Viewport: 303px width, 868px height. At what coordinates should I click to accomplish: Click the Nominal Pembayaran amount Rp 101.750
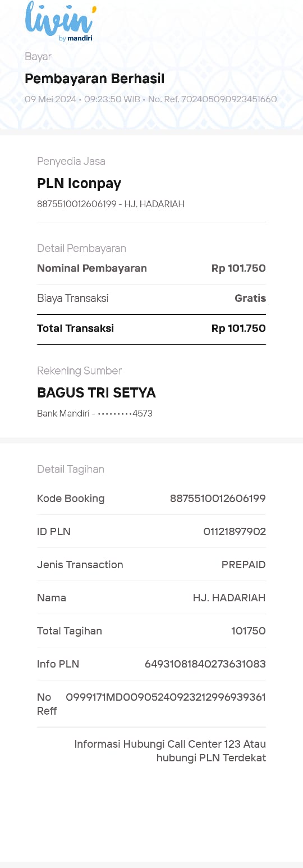pyautogui.click(x=238, y=268)
